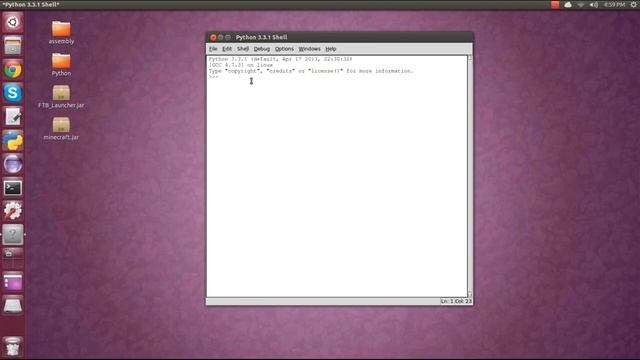Open the purple sphere launcher application
Screen dimensions: 640x360
13,164
